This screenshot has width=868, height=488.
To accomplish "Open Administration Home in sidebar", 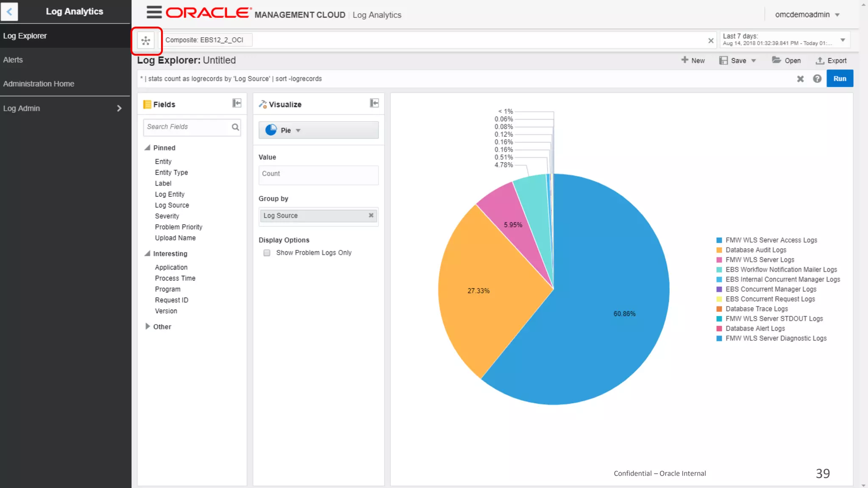I will click(65, 84).
